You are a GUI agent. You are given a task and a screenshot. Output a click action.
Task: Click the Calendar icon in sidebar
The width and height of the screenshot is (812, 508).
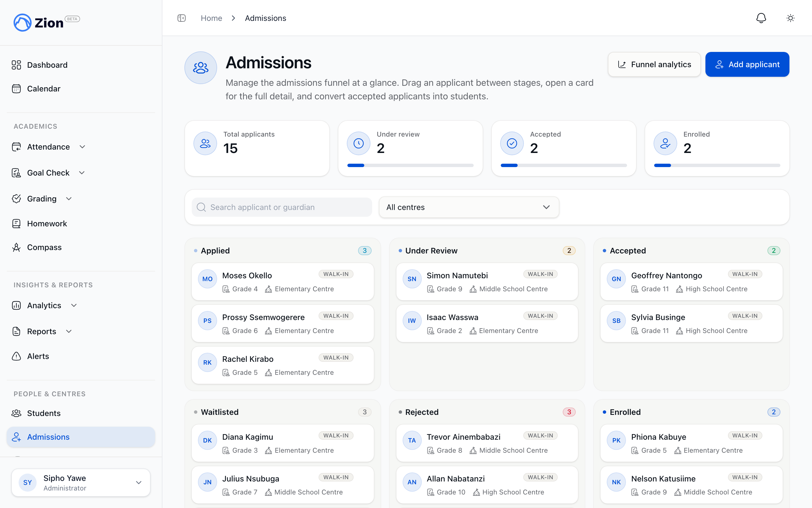16,89
